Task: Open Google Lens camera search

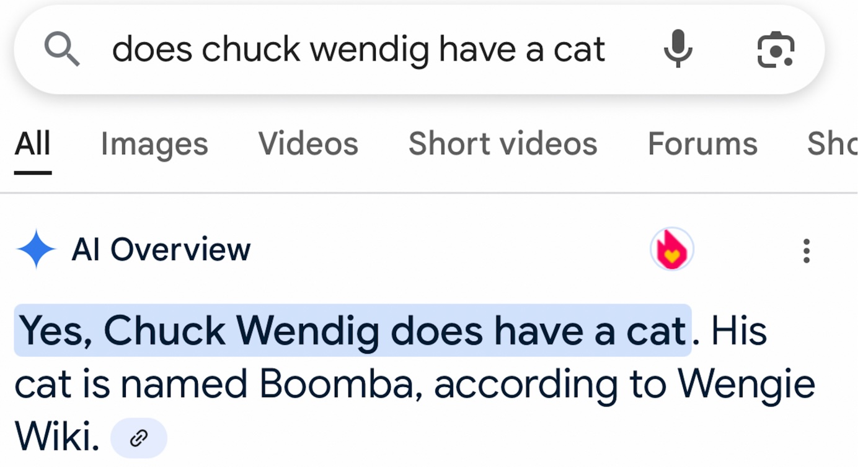Action: (x=776, y=50)
